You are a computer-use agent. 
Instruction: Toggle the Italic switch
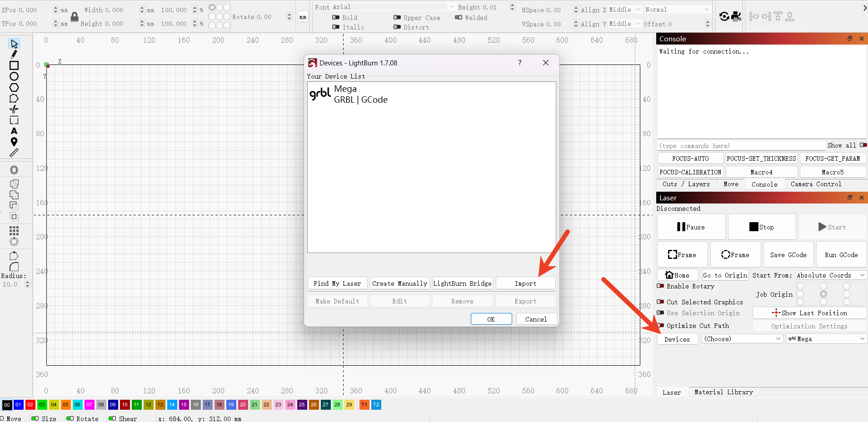point(336,27)
